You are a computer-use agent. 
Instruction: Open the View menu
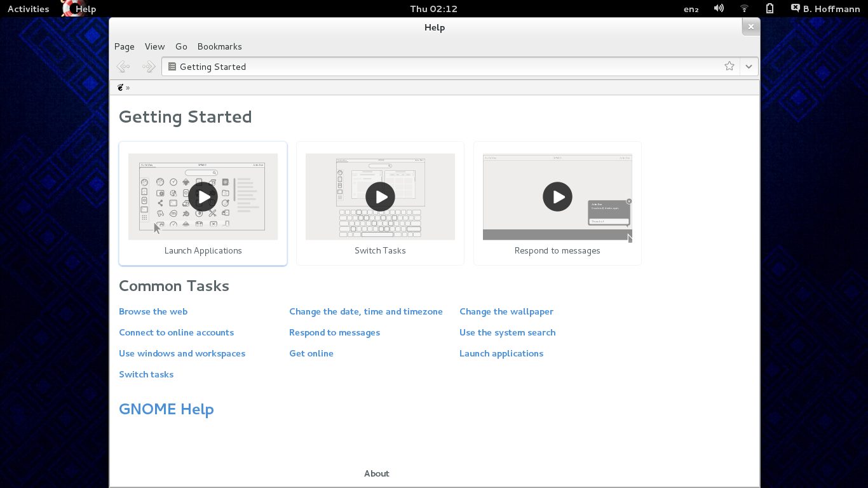154,46
